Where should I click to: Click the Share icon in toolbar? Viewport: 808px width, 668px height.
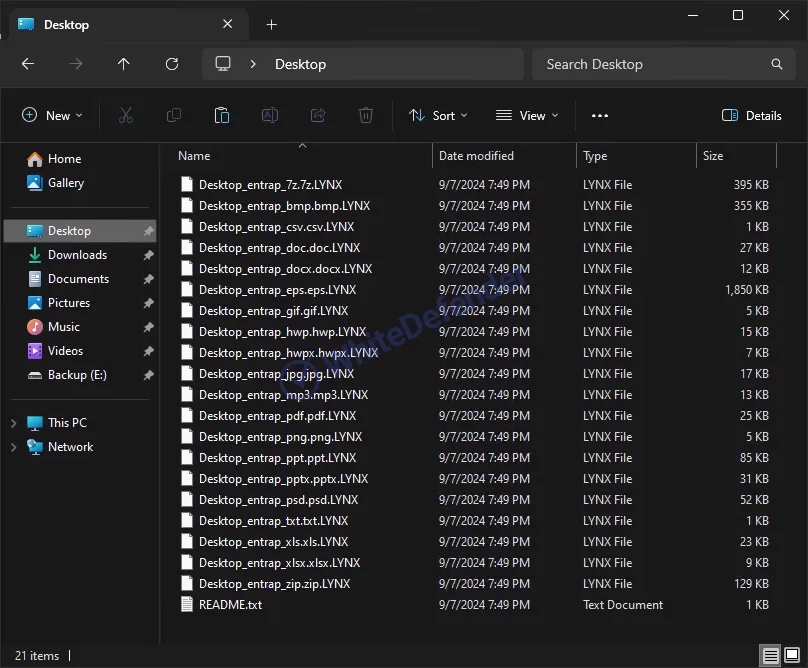click(318, 116)
